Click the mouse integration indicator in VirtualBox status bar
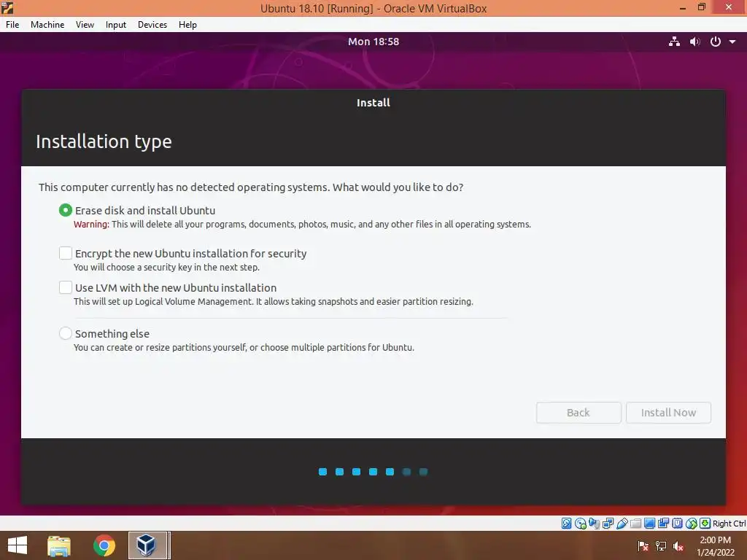Viewport: 747px width, 560px height. tap(692, 524)
